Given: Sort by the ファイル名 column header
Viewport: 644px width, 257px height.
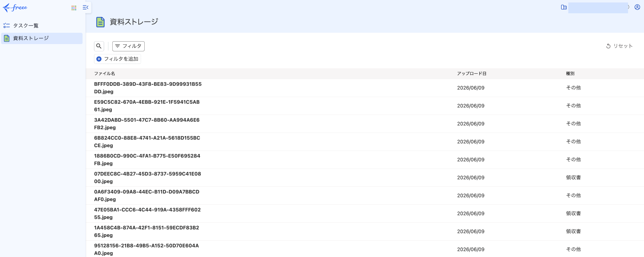Looking at the screenshot, I should tap(105, 73).
